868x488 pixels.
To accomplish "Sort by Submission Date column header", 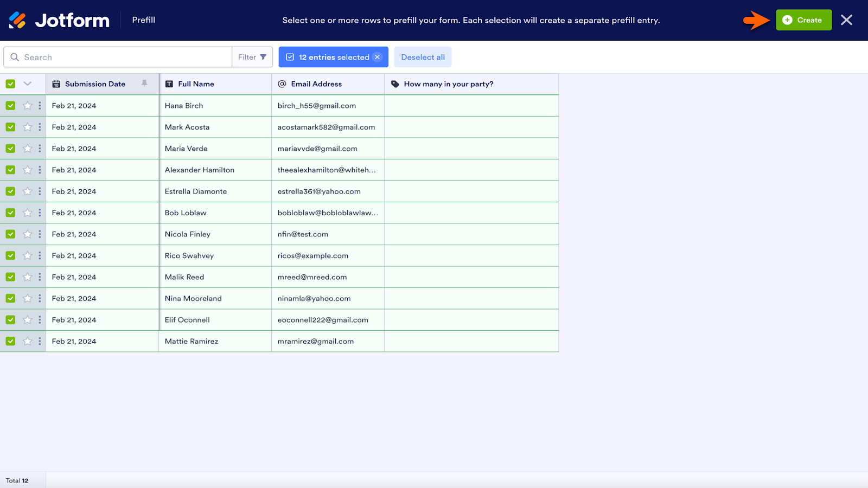I will coord(103,84).
